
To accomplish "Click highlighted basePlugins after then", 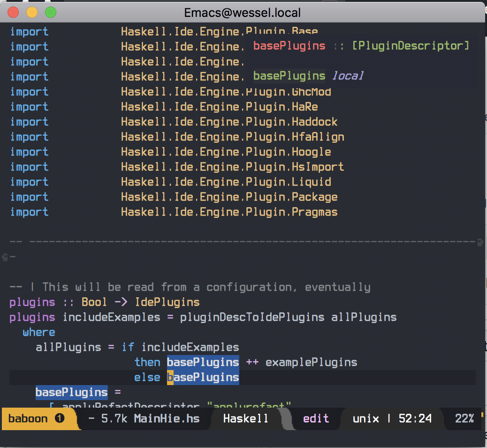I will (x=203, y=362).
